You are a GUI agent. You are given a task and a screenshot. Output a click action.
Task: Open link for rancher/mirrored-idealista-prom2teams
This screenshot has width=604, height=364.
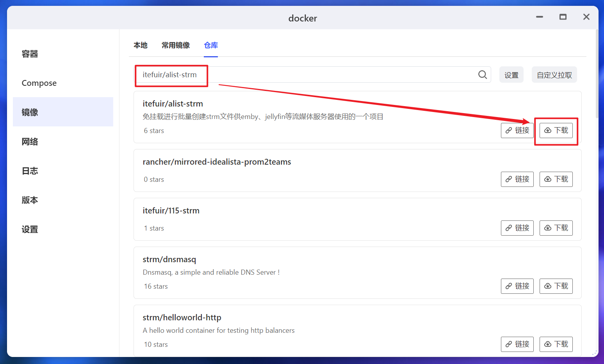(x=517, y=179)
